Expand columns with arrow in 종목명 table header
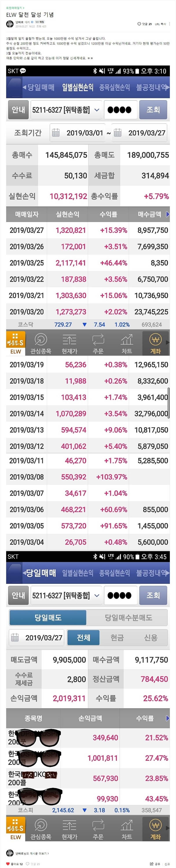176x868 pixels. pos(168,718)
